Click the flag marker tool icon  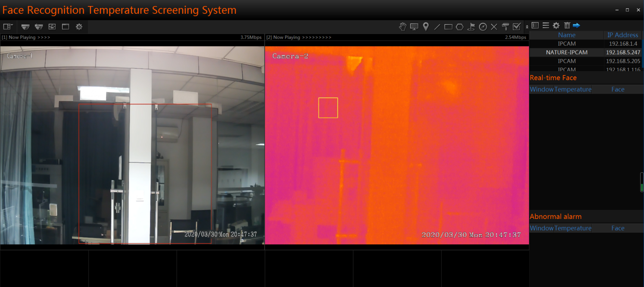(471, 27)
